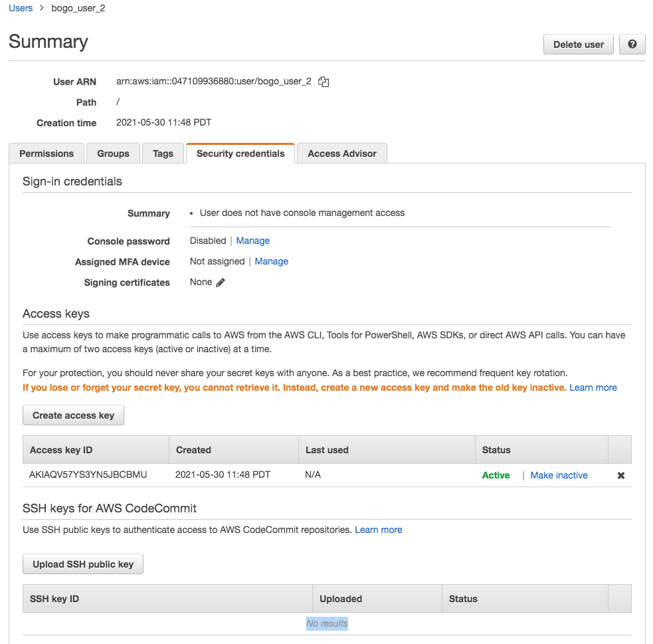The width and height of the screenshot is (653, 644).
Task: Click the creation time 2021-05-30 11:48 PDT value
Action: 163,122
